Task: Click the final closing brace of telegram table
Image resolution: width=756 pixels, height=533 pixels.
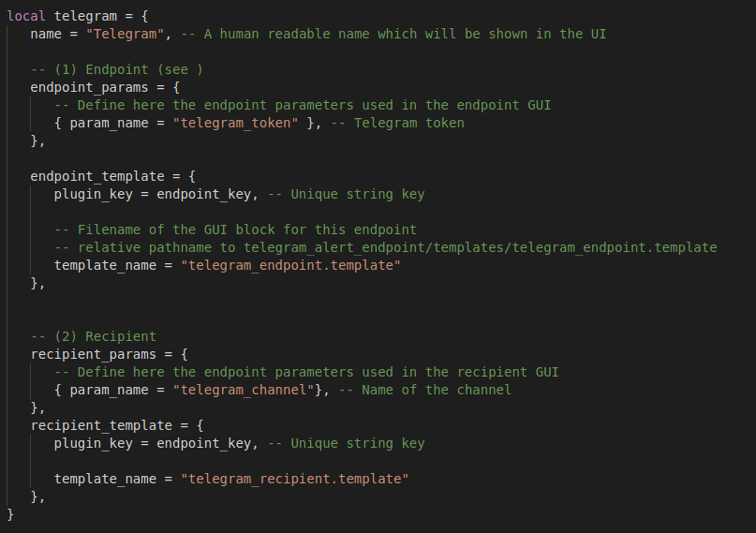Action: pos(10,514)
